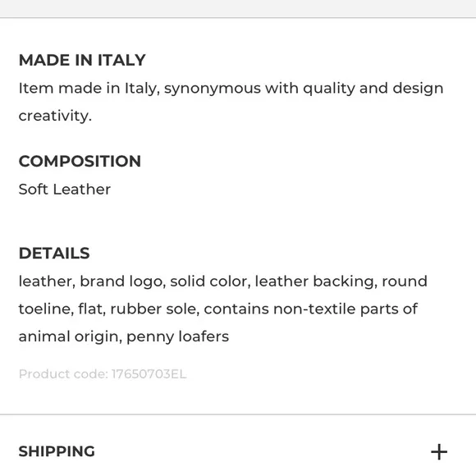Click the DETAILS heading
Image resolution: width=476 pixels, height=476 pixels.
[54, 253]
